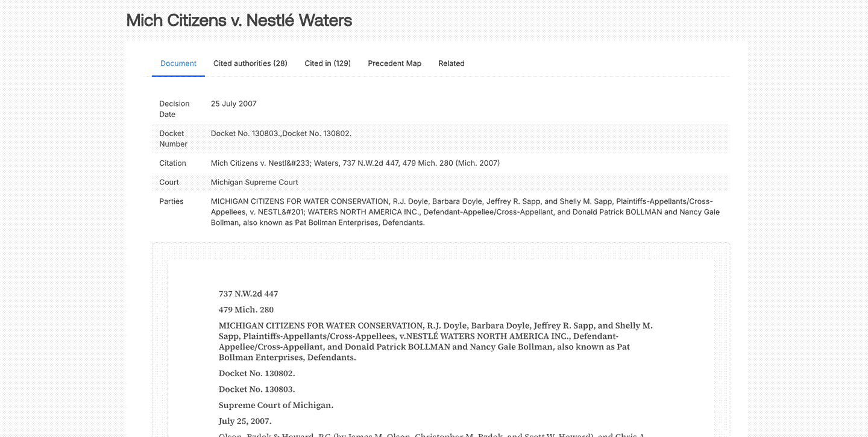The width and height of the screenshot is (868, 437).
Task: Select the Precedent Map tab
Action: pyautogui.click(x=394, y=63)
